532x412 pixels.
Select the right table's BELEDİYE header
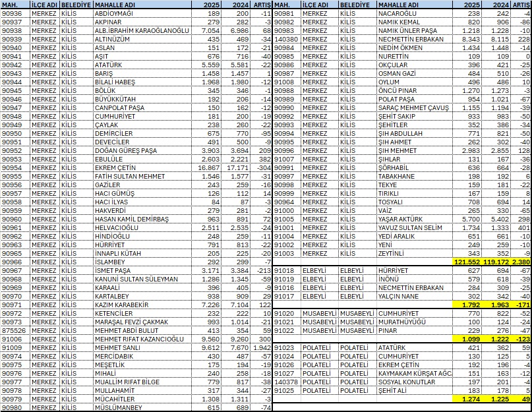tap(356, 5)
